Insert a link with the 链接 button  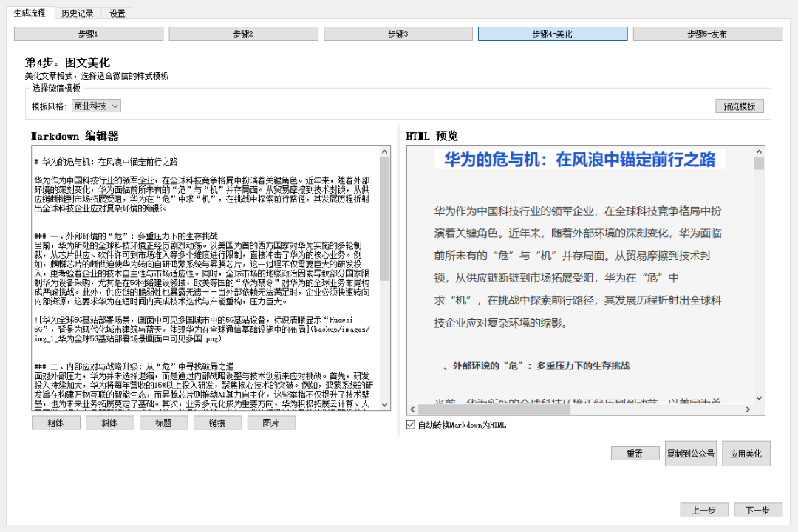218,423
